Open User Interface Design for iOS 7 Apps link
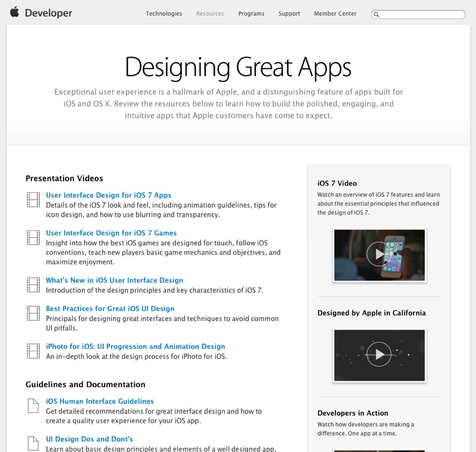The width and height of the screenshot is (476, 452). (x=108, y=195)
